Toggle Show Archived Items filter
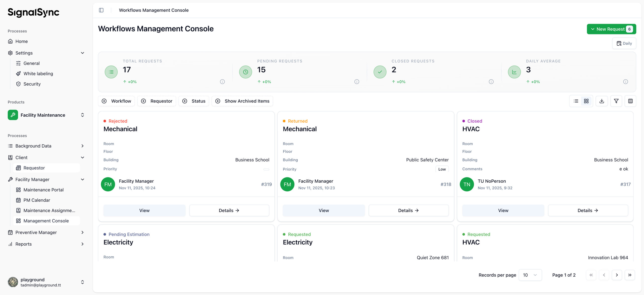The image size is (644, 295). click(x=242, y=101)
